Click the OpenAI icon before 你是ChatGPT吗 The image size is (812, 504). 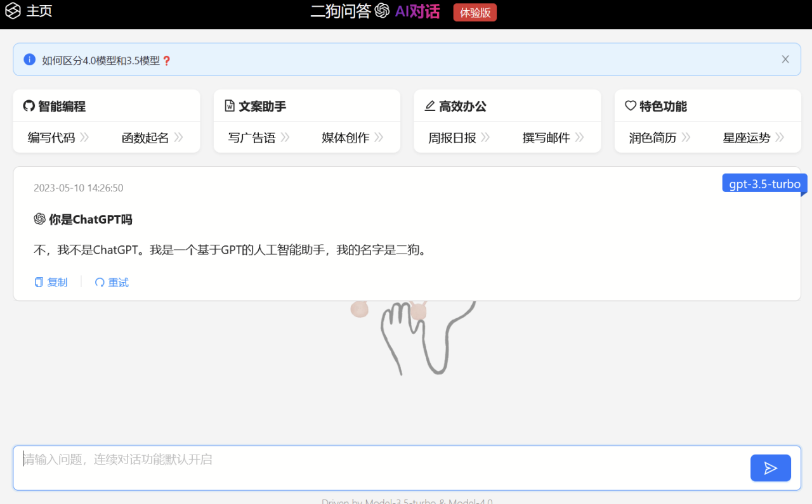coord(39,219)
